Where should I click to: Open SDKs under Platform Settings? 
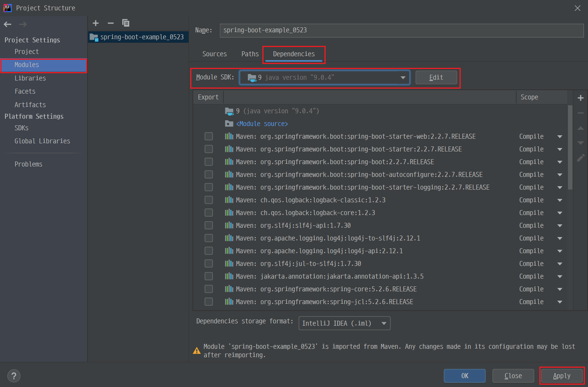22,128
